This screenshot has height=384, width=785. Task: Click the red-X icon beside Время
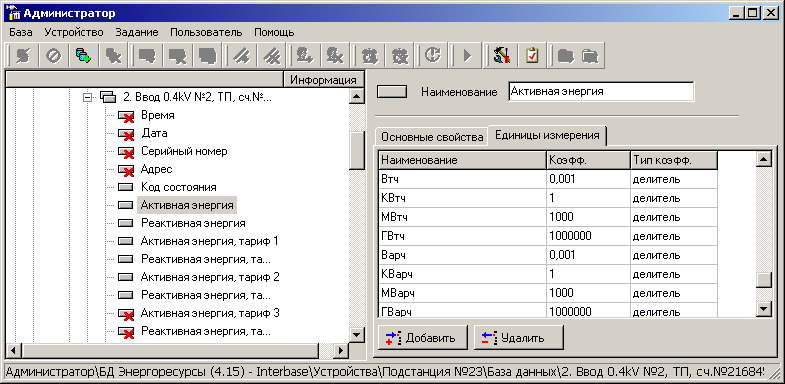pyautogui.click(x=126, y=116)
